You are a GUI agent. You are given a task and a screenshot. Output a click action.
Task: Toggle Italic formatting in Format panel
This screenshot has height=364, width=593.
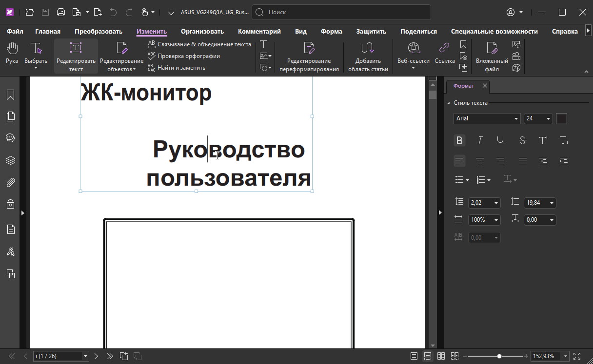480,140
